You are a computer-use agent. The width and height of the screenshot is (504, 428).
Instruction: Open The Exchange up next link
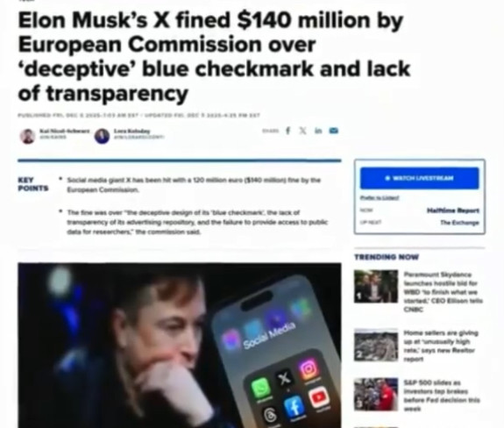(459, 223)
